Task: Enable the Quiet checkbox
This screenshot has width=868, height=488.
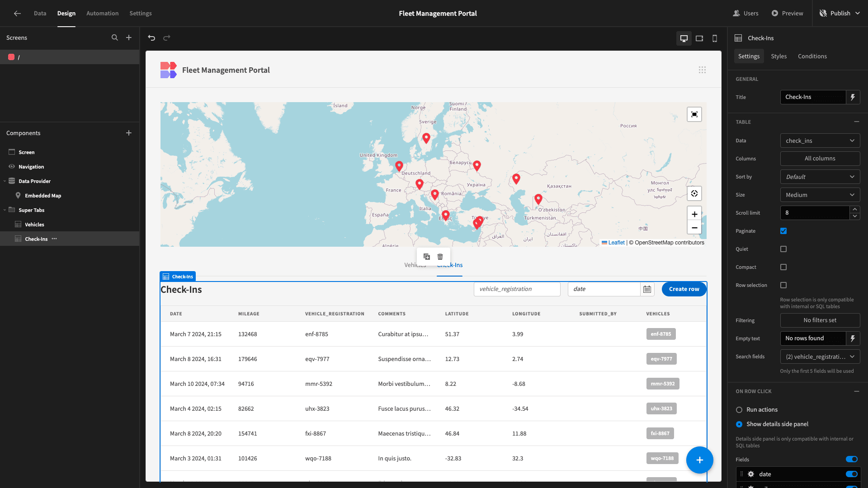Action: [783, 249]
